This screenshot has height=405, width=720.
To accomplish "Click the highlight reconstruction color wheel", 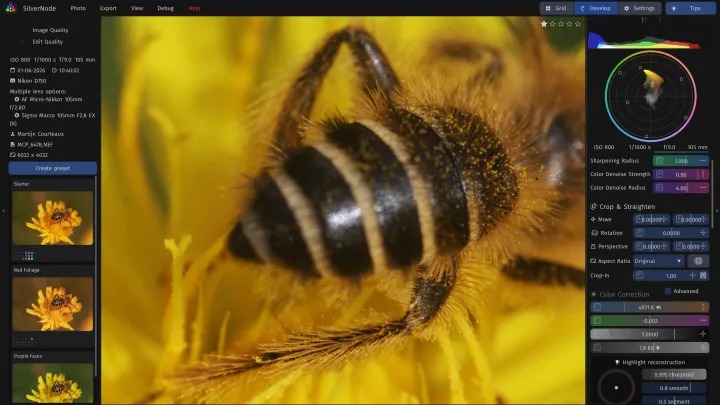I will click(x=616, y=387).
